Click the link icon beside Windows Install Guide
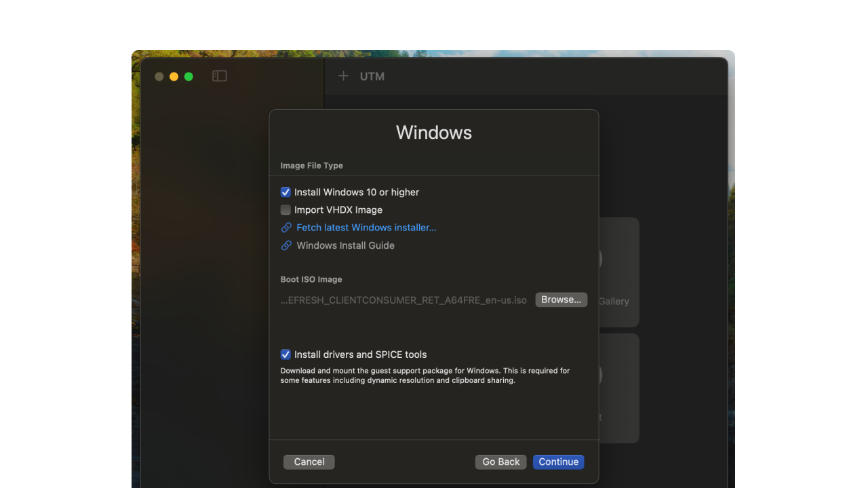This screenshot has width=868, height=488. pos(285,245)
